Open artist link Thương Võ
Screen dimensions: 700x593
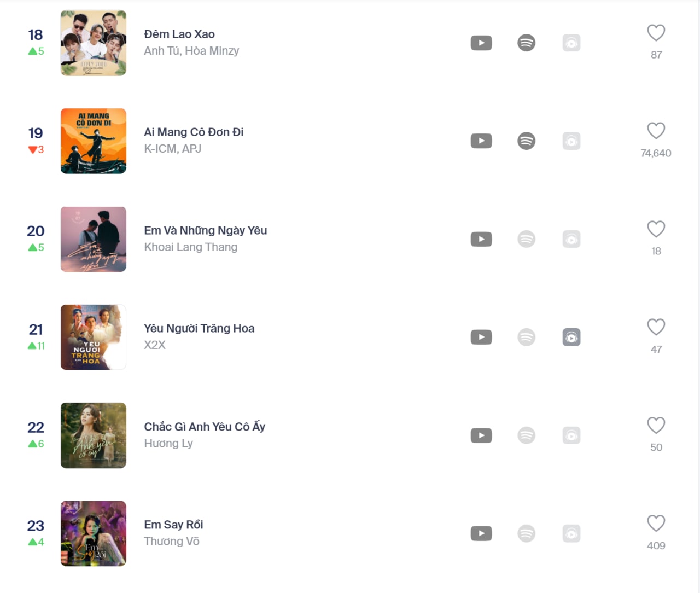tap(172, 541)
